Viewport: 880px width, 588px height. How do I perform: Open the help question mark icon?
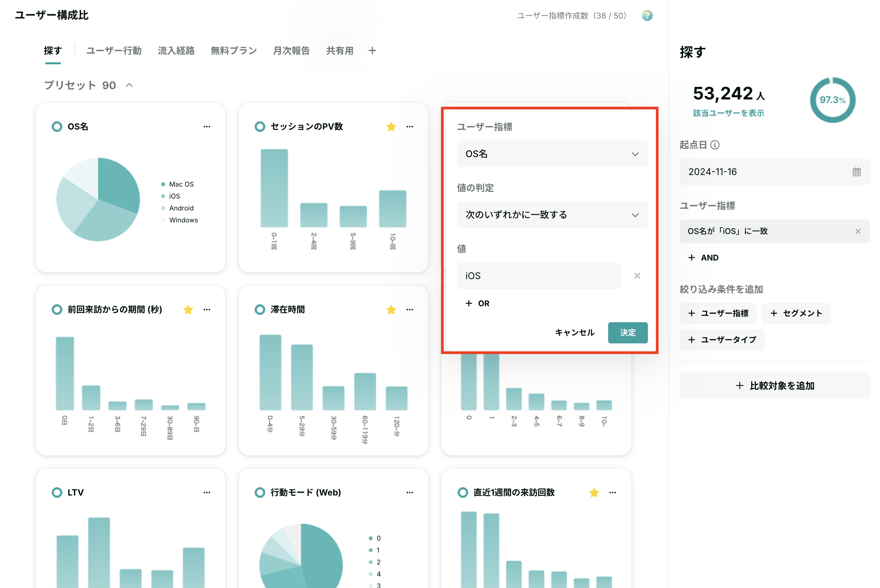click(647, 15)
